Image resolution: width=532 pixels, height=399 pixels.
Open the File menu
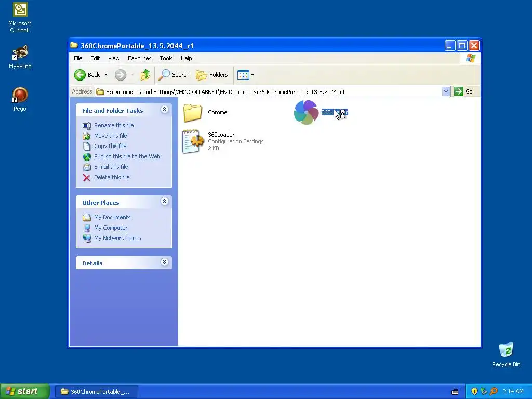point(78,58)
